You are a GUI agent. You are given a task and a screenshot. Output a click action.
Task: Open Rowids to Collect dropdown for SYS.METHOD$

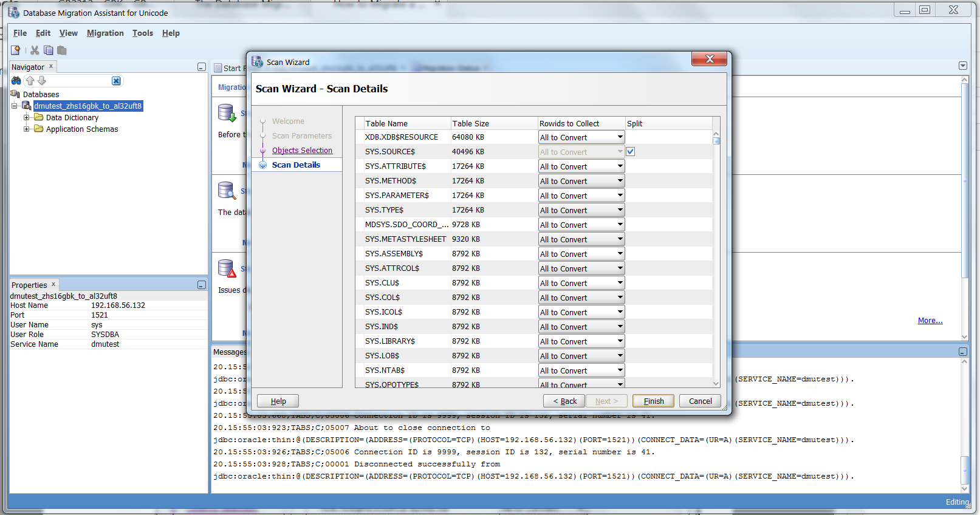pyautogui.click(x=581, y=181)
